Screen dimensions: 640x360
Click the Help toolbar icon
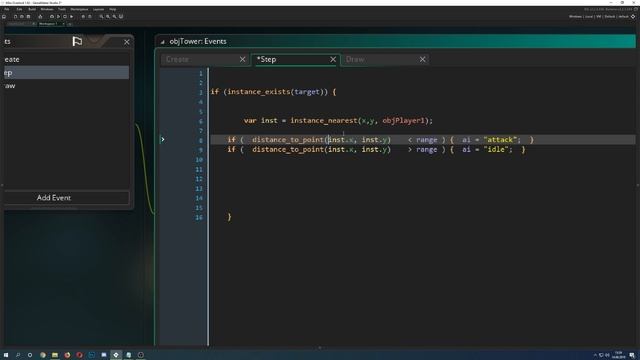(90, 17)
